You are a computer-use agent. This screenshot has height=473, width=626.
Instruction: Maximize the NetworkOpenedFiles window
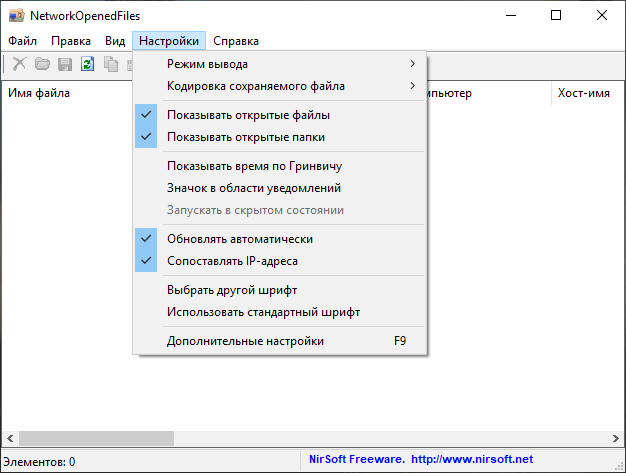pyautogui.click(x=556, y=16)
